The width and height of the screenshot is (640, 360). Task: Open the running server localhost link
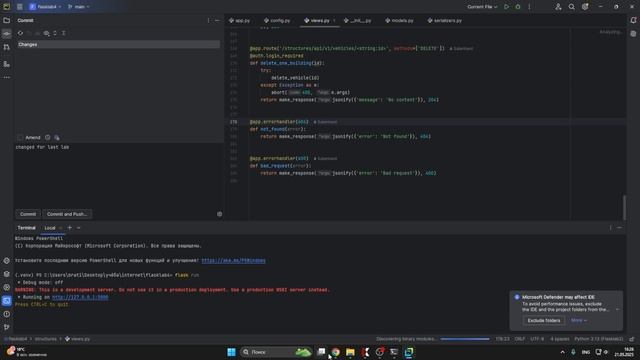tap(80, 297)
